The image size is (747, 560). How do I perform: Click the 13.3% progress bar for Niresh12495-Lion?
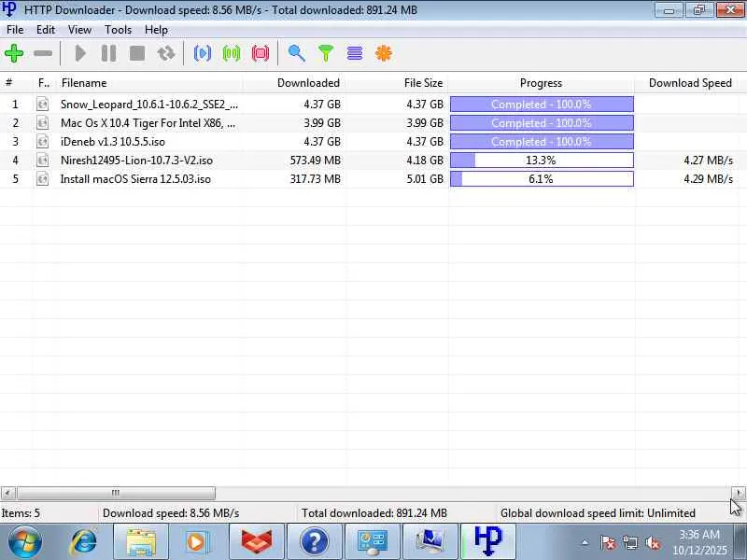point(542,160)
